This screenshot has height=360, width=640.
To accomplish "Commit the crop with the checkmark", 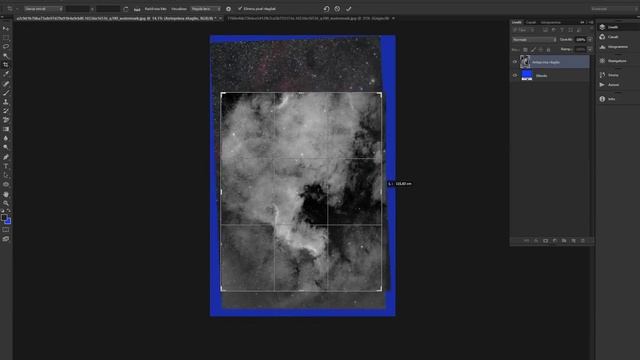I will [349, 9].
